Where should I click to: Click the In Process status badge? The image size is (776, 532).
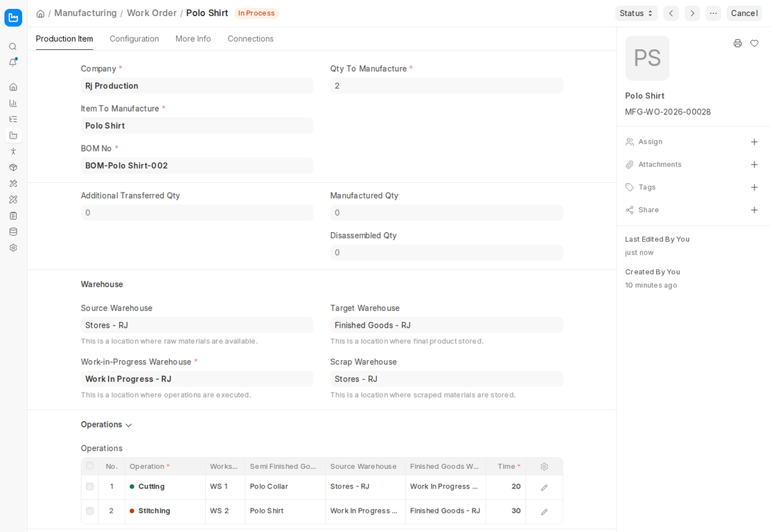point(256,13)
